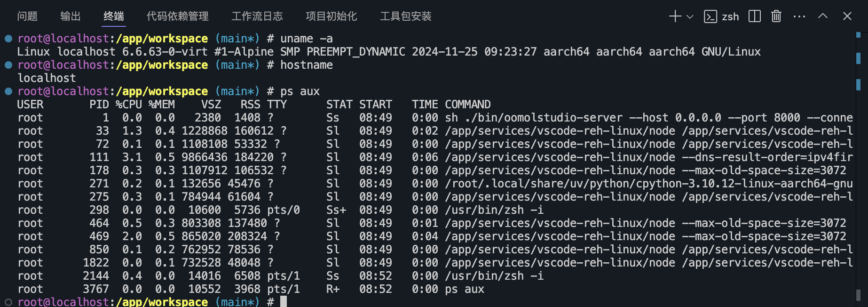This screenshot has width=868, height=307.
Task: Open the new terminal launch profile dropdown
Action: click(690, 16)
